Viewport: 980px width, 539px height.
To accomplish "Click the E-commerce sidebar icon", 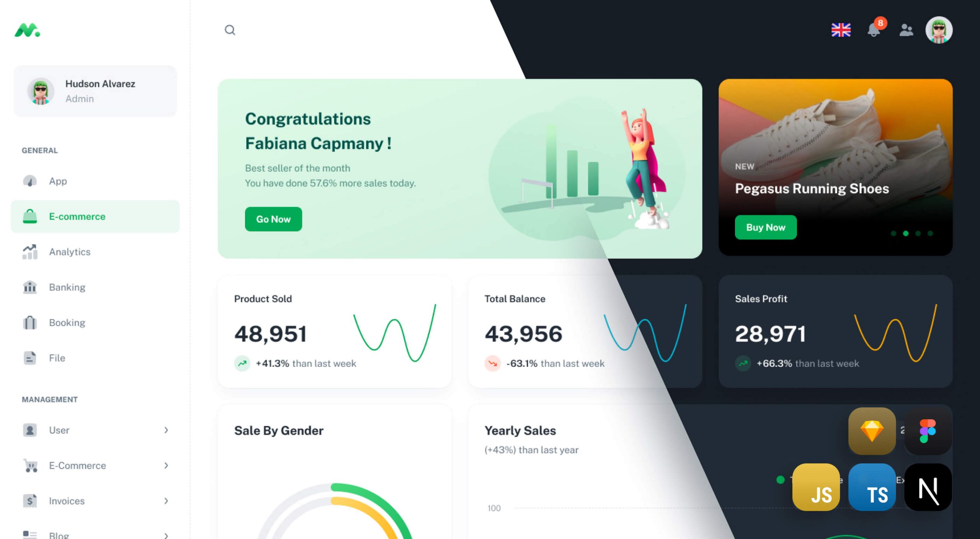I will (x=30, y=216).
